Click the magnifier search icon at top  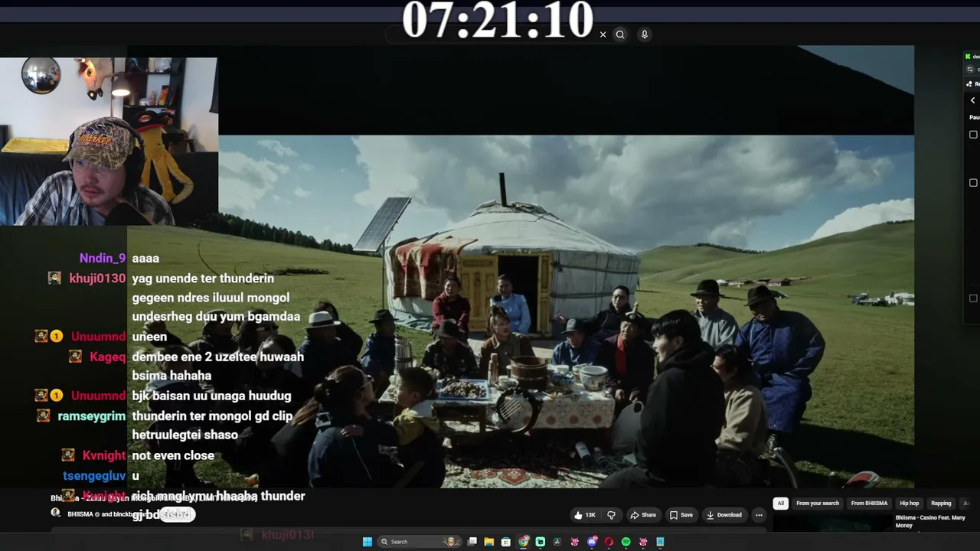click(x=620, y=34)
